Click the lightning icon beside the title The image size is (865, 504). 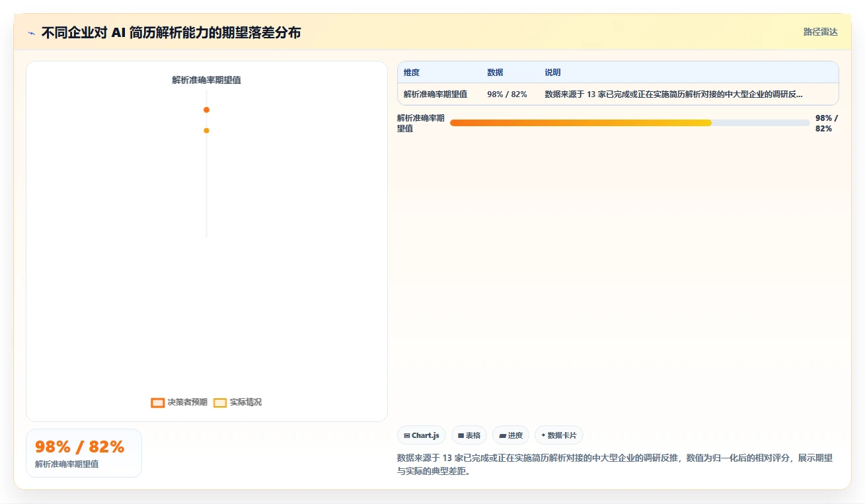click(31, 33)
